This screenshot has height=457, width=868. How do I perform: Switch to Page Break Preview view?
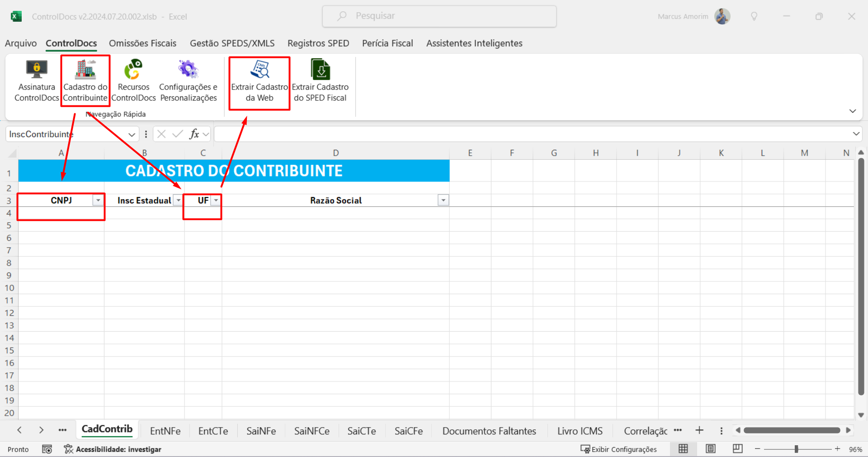click(x=738, y=449)
